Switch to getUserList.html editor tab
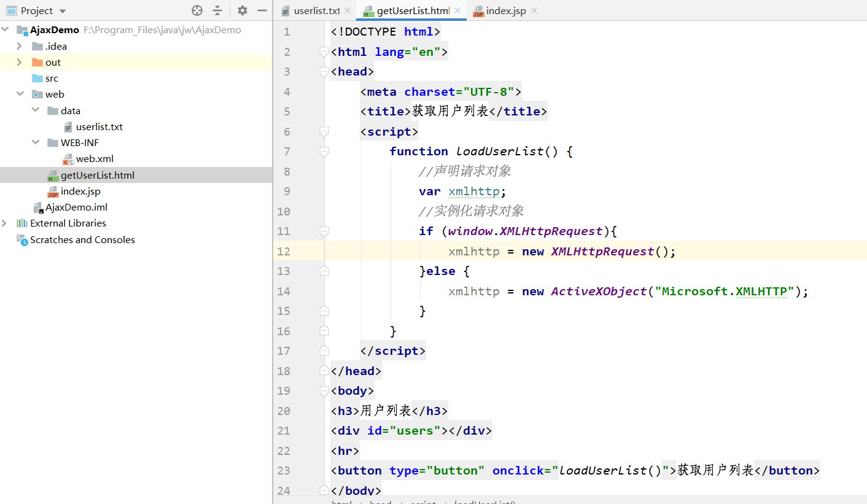Screen dimensions: 867x504 [413, 10]
